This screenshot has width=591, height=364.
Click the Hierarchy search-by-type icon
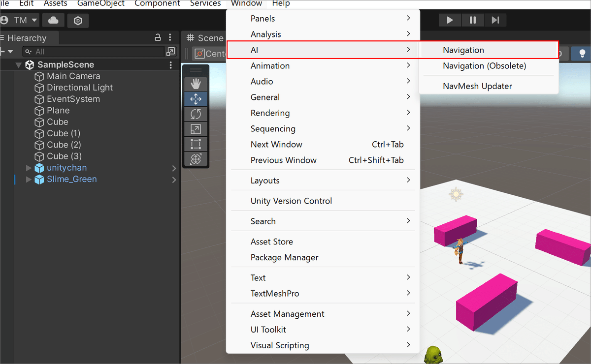click(x=170, y=51)
